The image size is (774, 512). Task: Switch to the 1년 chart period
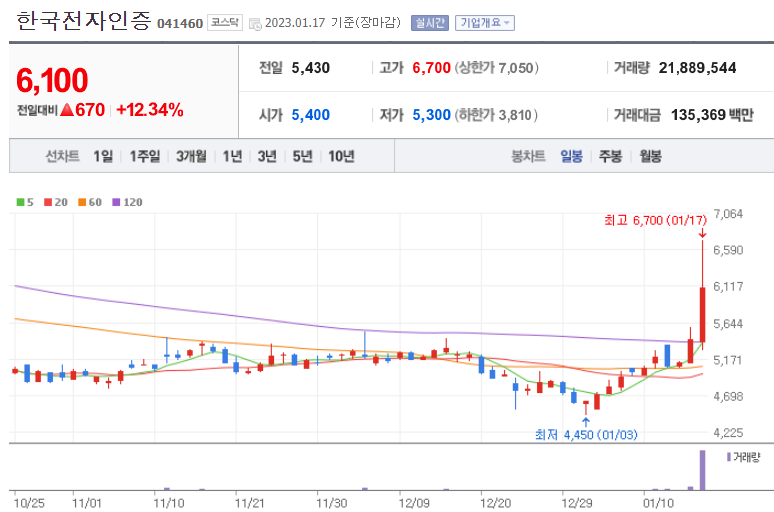(x=232, y=157)
